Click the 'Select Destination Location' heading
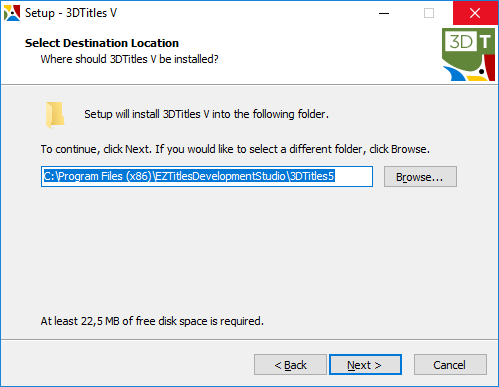 102,43
